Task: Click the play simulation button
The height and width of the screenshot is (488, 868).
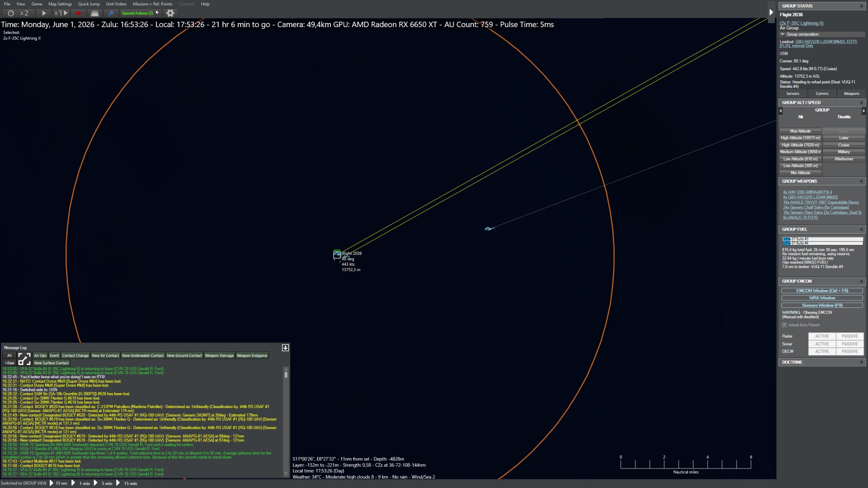Action: [44, 13]
